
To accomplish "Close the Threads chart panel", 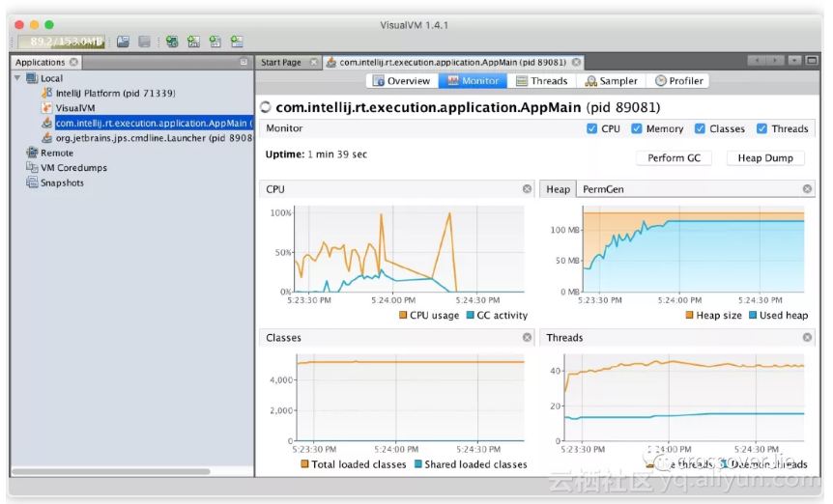I will [x=808, y=337].
